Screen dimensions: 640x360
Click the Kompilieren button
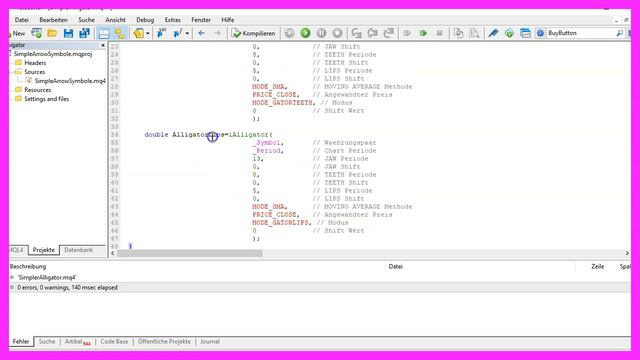coord(253,33)
